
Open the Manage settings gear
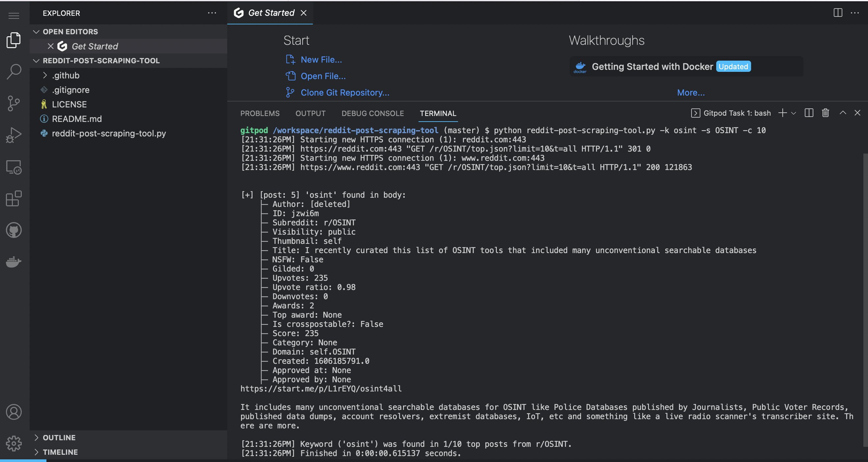point(14,443)
